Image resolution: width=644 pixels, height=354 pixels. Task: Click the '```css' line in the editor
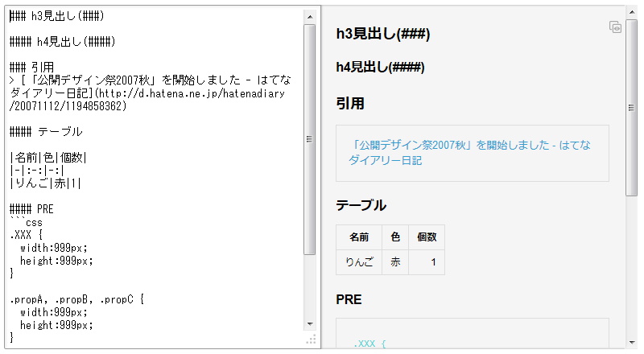(26, 222)
